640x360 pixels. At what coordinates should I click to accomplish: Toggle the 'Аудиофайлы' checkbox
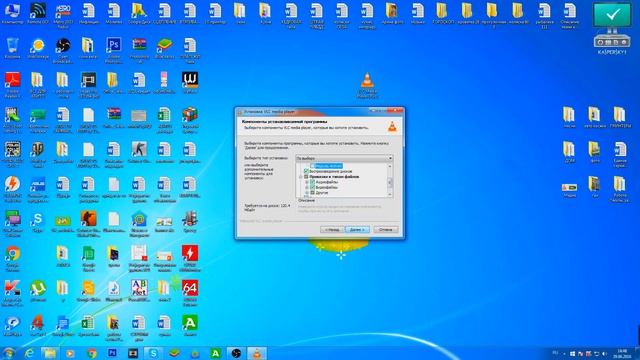[x=313, y=182]
